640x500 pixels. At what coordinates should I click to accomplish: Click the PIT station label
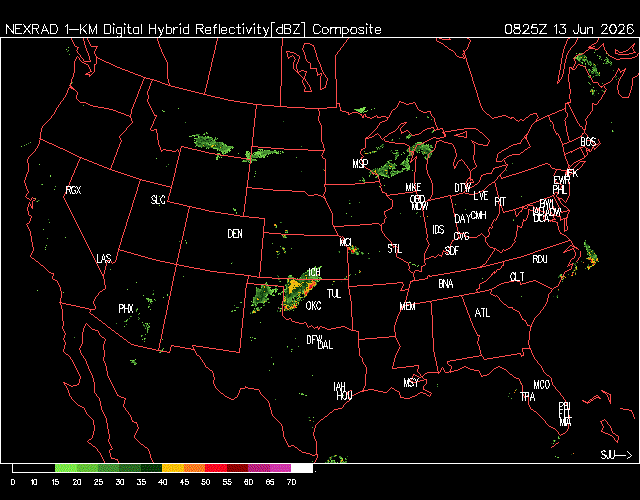pos(500,201)
